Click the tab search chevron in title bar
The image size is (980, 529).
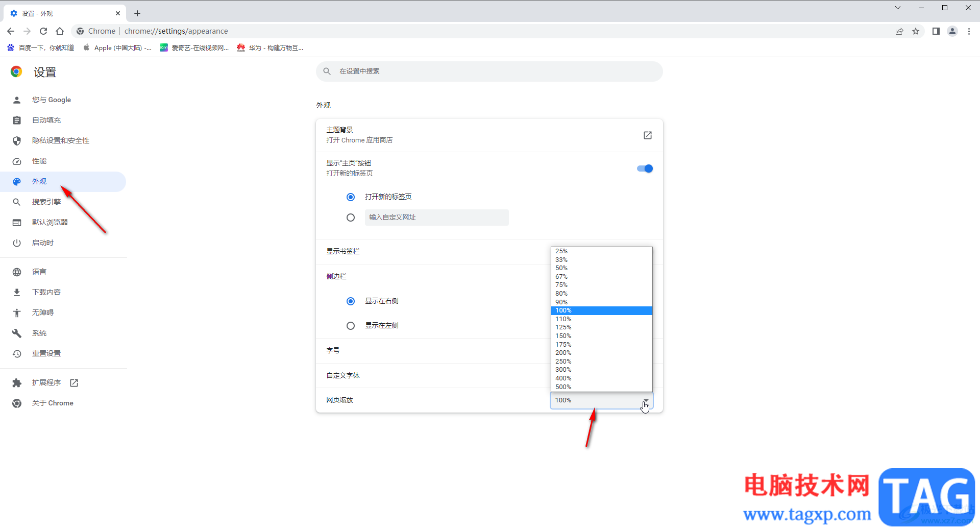click(898, 8)
